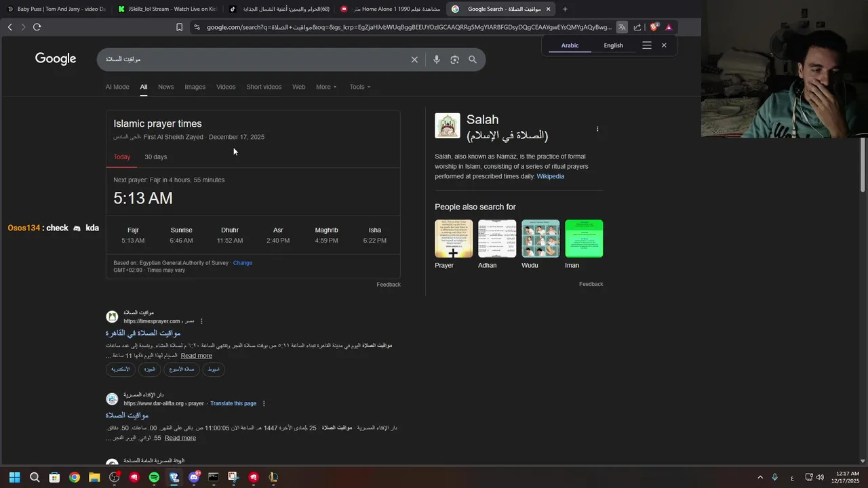Image resolution: width=868 pixels, height=488 pixels.
Task: Open the Videos search tab
Action: click(x=226, y=87)
